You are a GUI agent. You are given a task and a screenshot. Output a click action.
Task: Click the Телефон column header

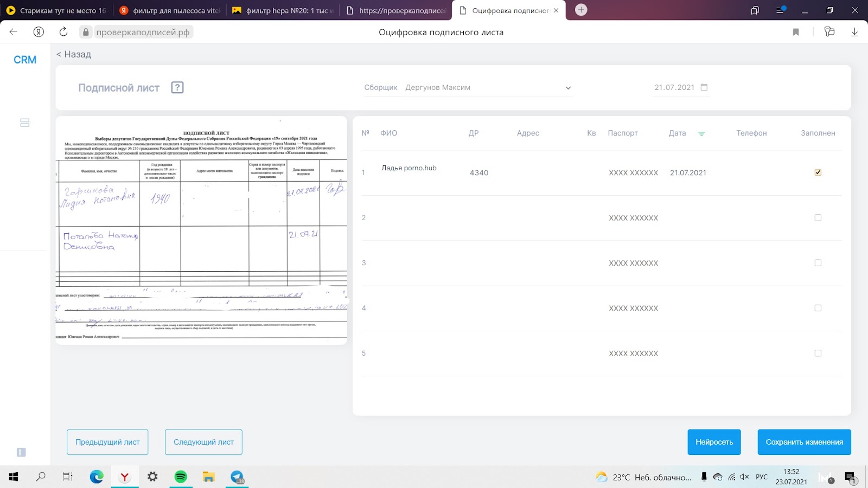click(751, 133)
